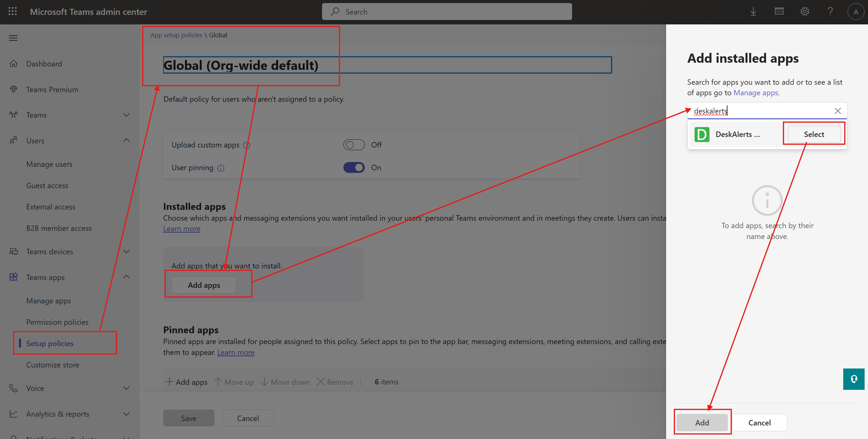This screenshot has width=868, height=439.
Task: Select the Dashboard home icon in sidebar
Action: 14,63
